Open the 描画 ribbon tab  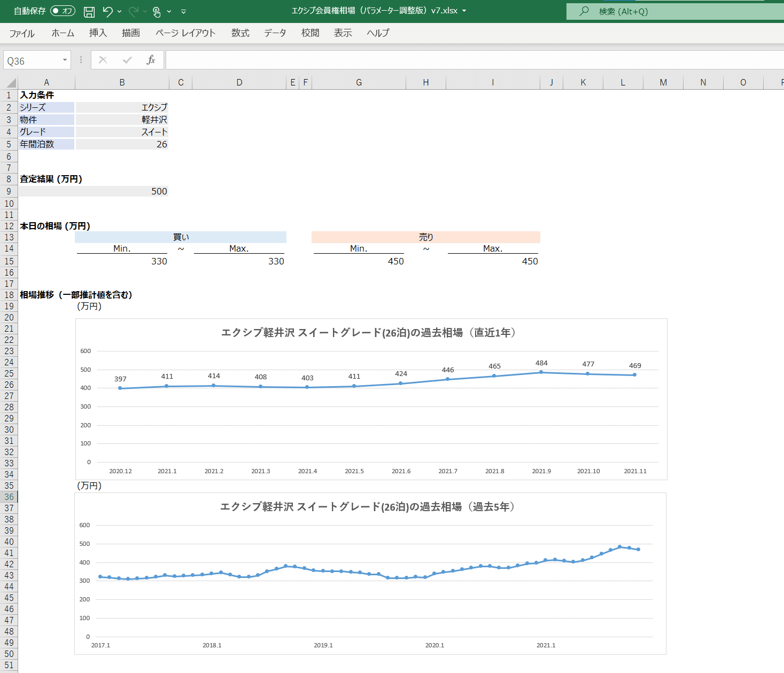[x=131, y=33]
